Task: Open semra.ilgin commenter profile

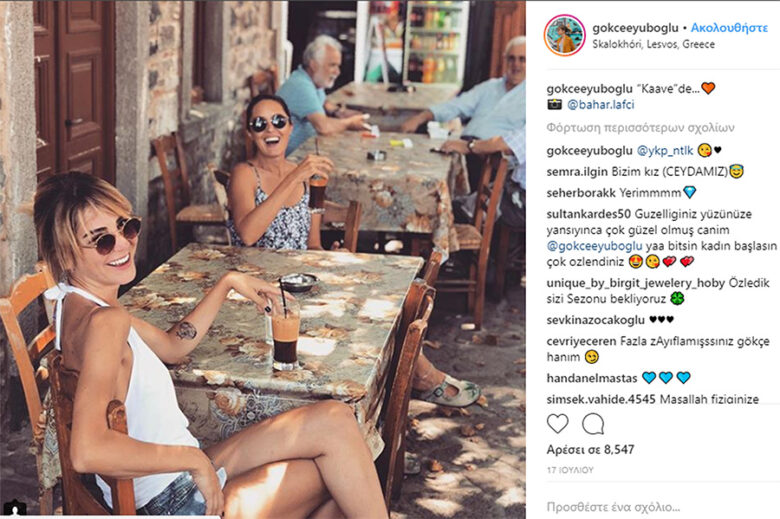Action: tap(577, 172)
